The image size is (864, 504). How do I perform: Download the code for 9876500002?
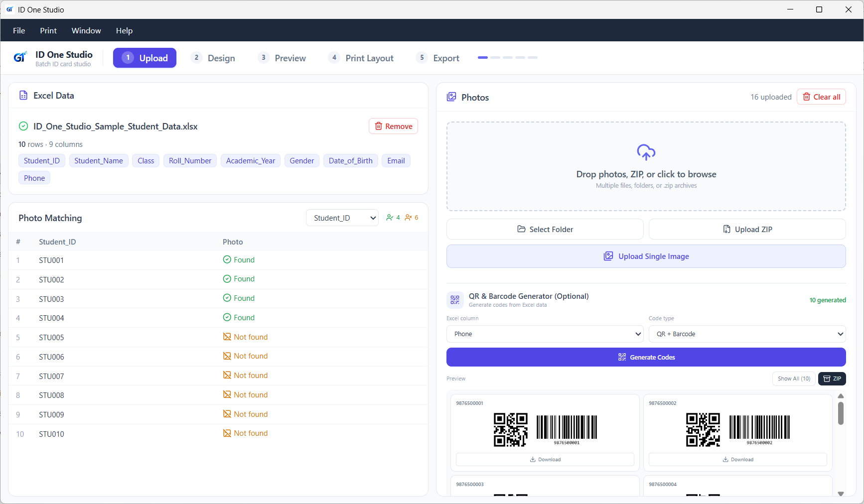(x=738, y=459)
